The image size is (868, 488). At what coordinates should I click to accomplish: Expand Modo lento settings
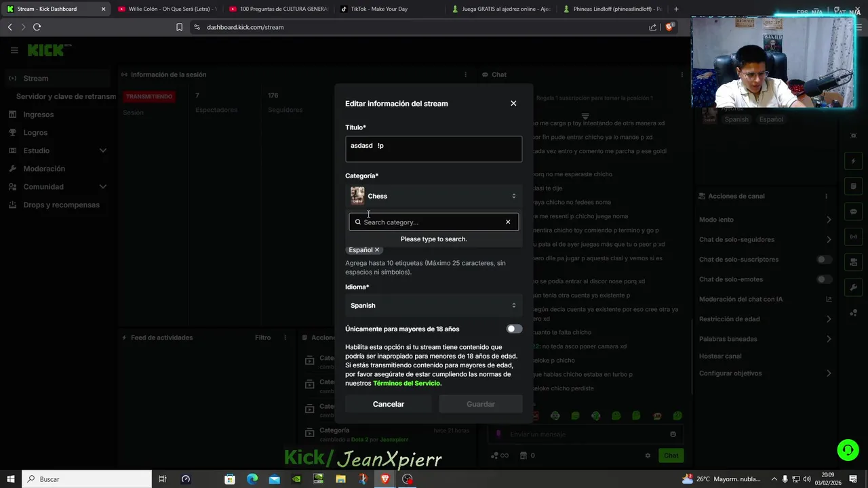click(829, 220)
